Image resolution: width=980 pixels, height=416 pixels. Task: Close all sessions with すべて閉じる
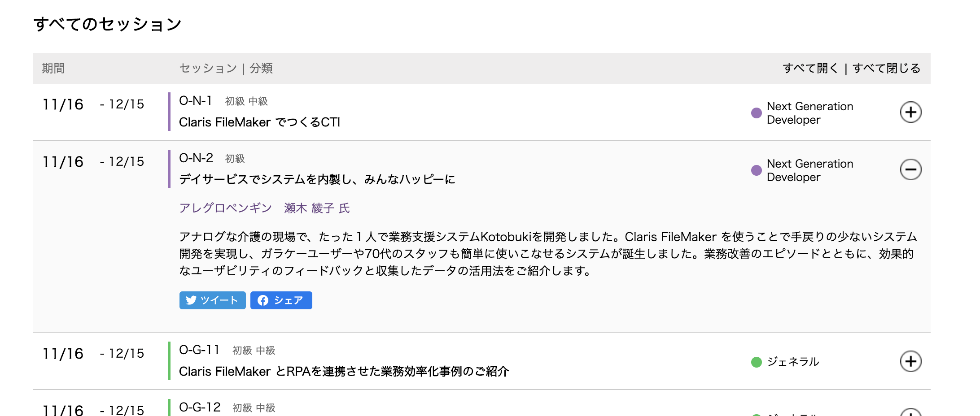click(x=887, y=68)
